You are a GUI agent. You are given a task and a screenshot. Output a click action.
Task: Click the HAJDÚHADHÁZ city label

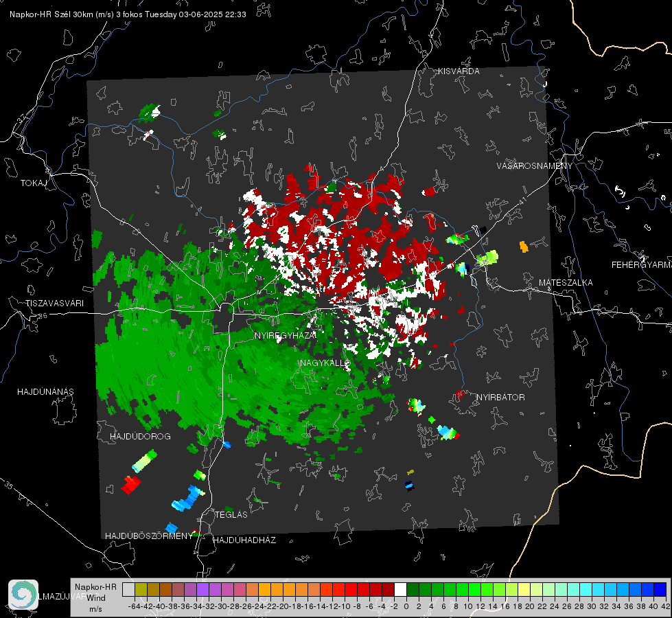point(244,540)
